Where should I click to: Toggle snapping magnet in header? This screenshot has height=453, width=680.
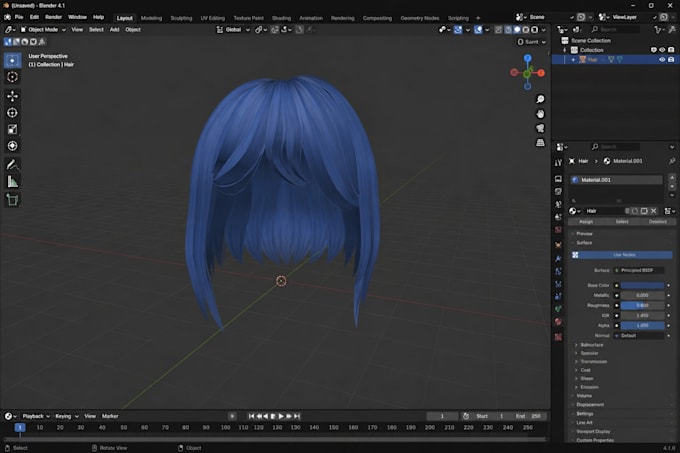coord(275,29)
